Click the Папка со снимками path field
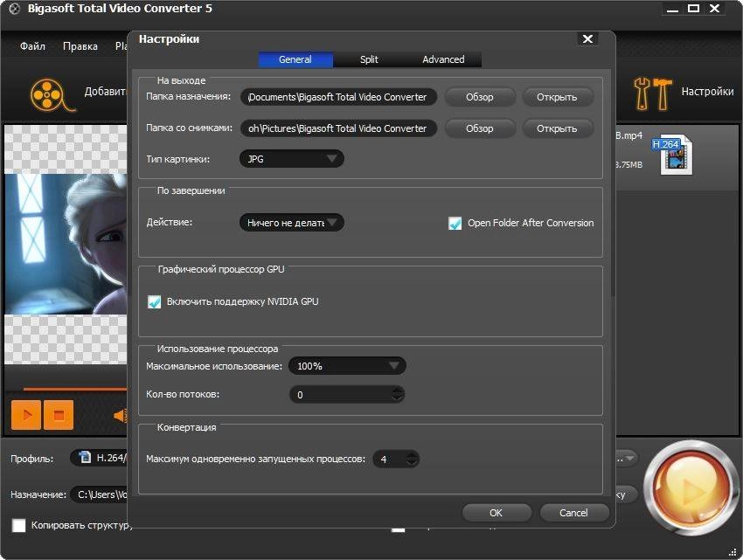 (338, 128)
